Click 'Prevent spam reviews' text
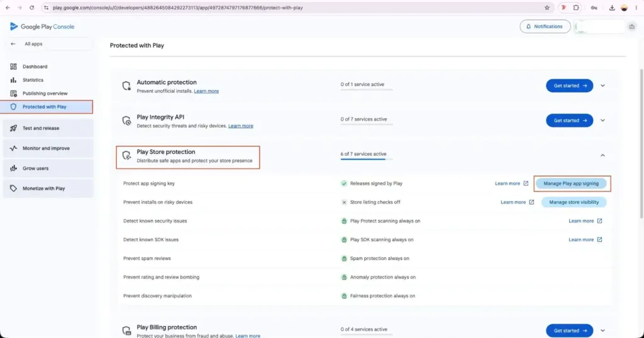 (x=147, y=258)
